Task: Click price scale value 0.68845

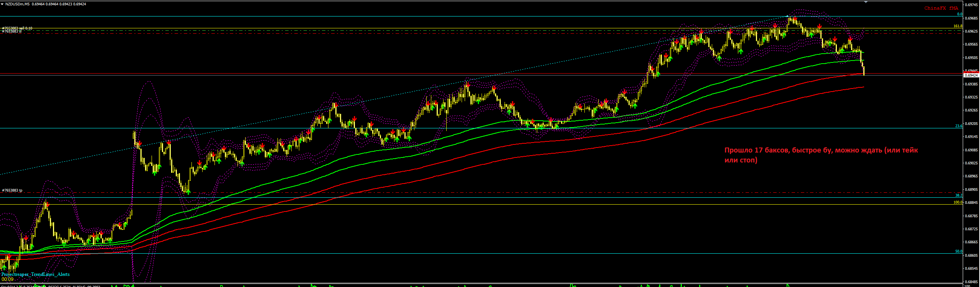Action: [972, 203]
